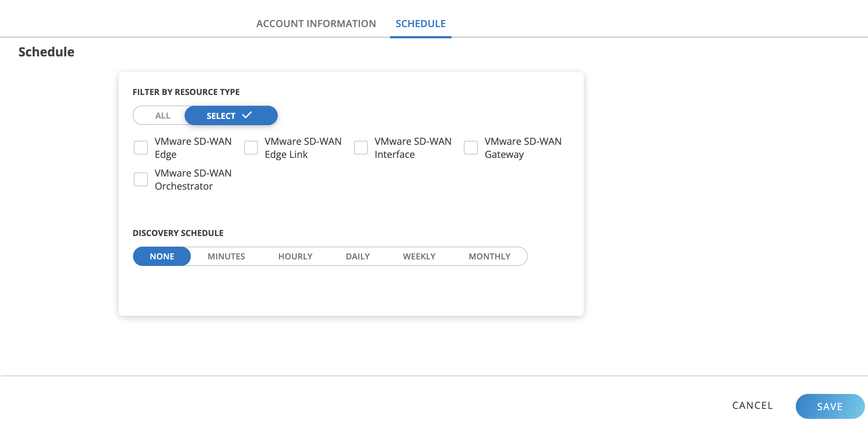Check the VMware SD-WAN Gateway checkbox
868x426 pixels.
pyautogui.click(x=470, y=148)
